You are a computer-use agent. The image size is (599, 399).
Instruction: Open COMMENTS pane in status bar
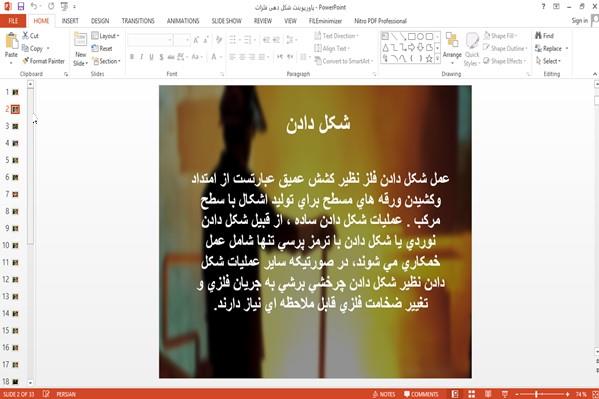click(421, 394)
